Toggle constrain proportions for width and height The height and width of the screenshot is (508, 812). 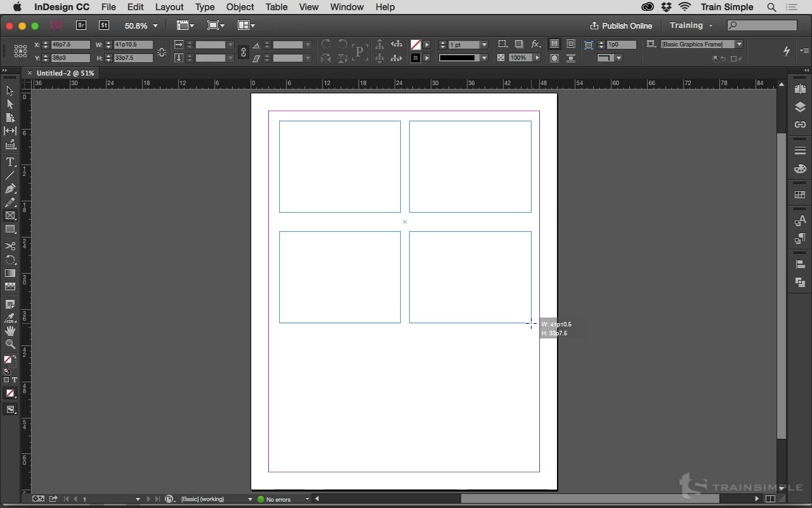[x=162, y=51]
